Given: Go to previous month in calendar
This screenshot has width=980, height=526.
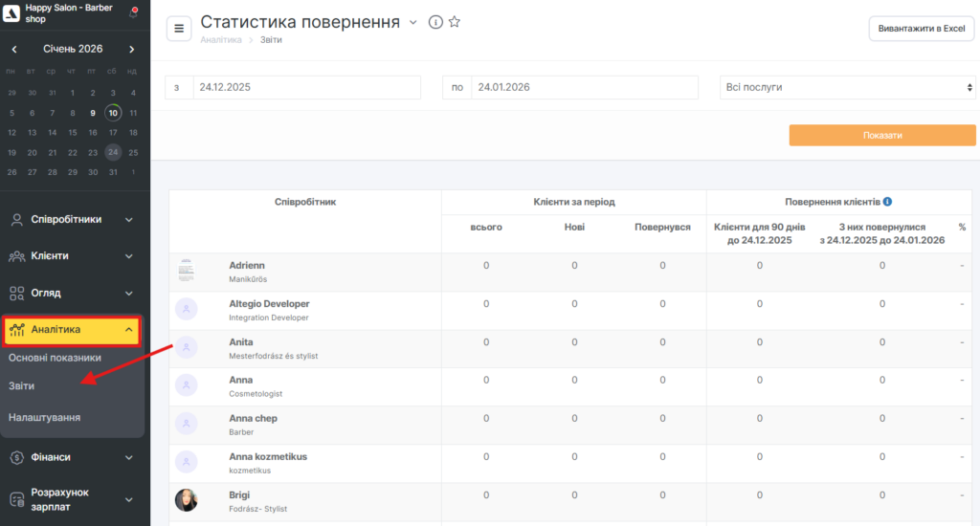Looking at the screenshot, I should pos(12,49).
